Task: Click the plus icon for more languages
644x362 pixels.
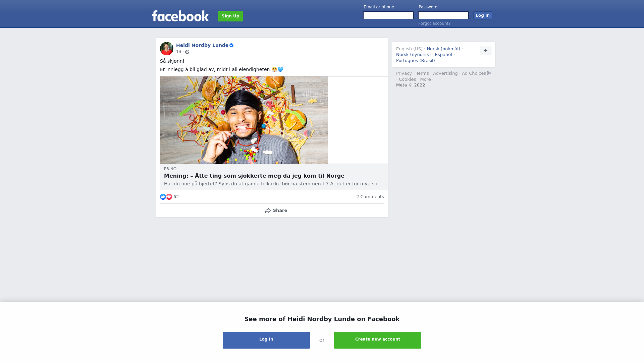Action: pos(486,51)
